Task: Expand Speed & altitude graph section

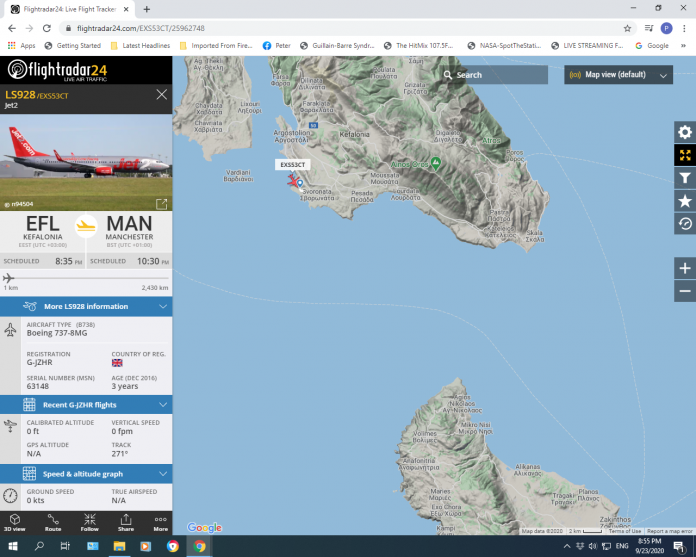Action: tap(86, 474)
